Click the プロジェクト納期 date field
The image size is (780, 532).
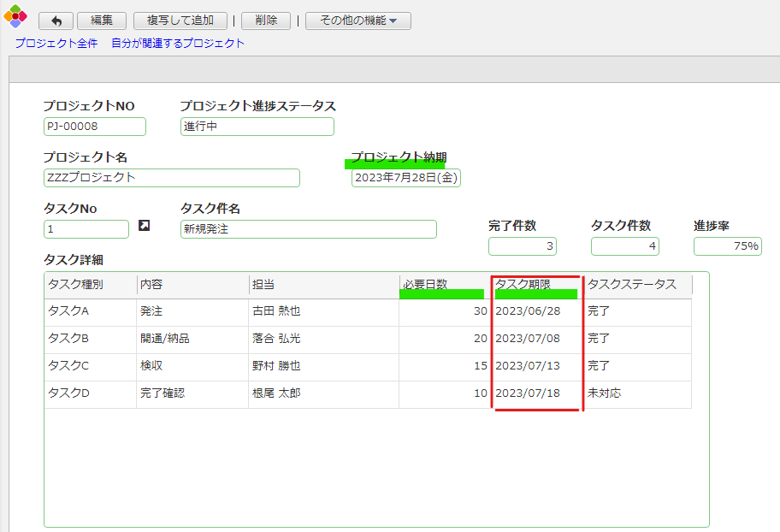pos(405,178)
